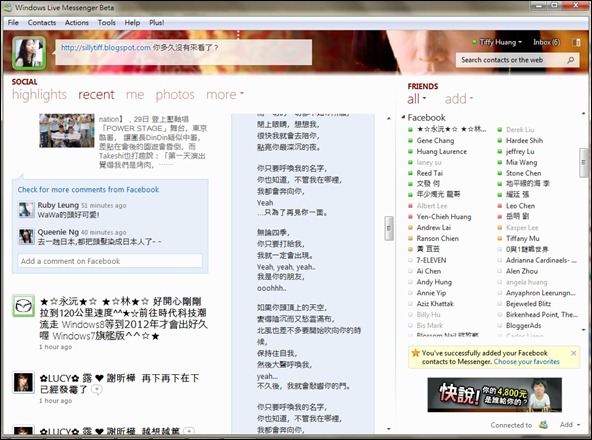Open the friends 'add' dropdown
The width and height of the screenshot is (592, 440).
pyautogui.click(x=458, y=99)
